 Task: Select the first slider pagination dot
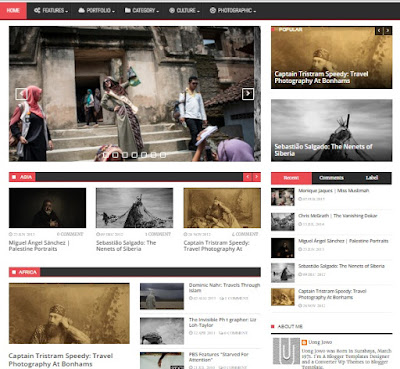click(106, 155)
